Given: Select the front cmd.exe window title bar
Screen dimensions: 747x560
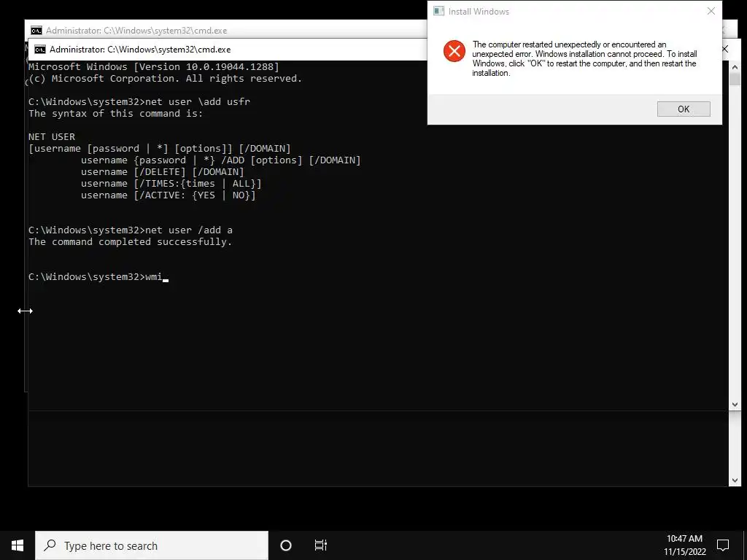Looking at the screenshot, I should [228, 50].
